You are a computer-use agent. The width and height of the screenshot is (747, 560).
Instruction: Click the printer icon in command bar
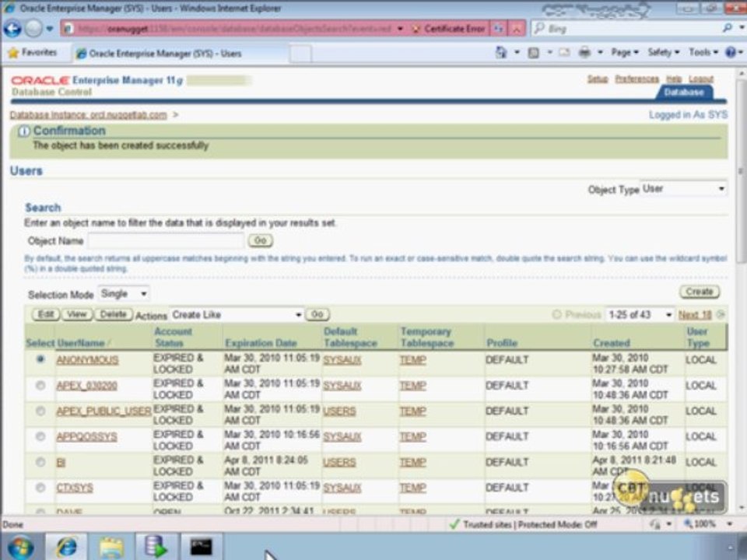coord(584,52)
